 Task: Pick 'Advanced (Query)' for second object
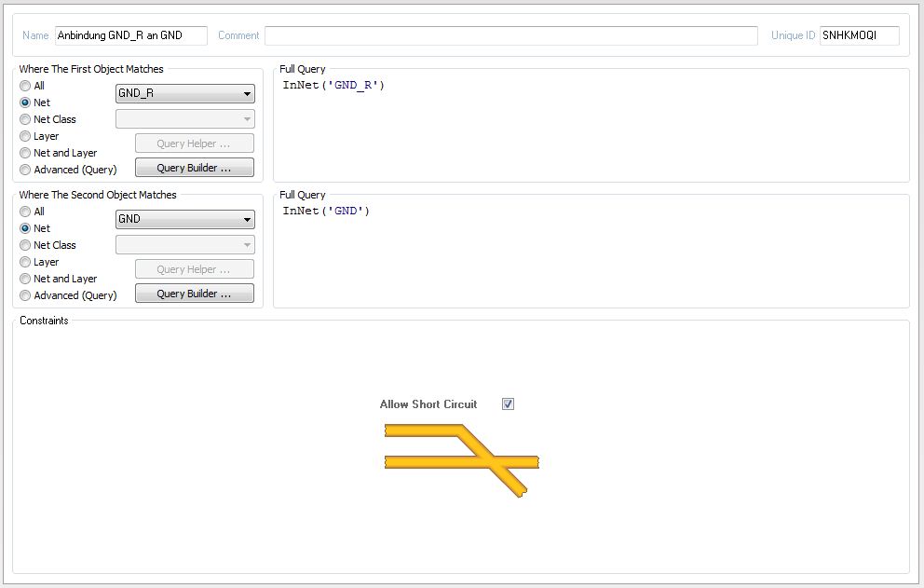25,295
